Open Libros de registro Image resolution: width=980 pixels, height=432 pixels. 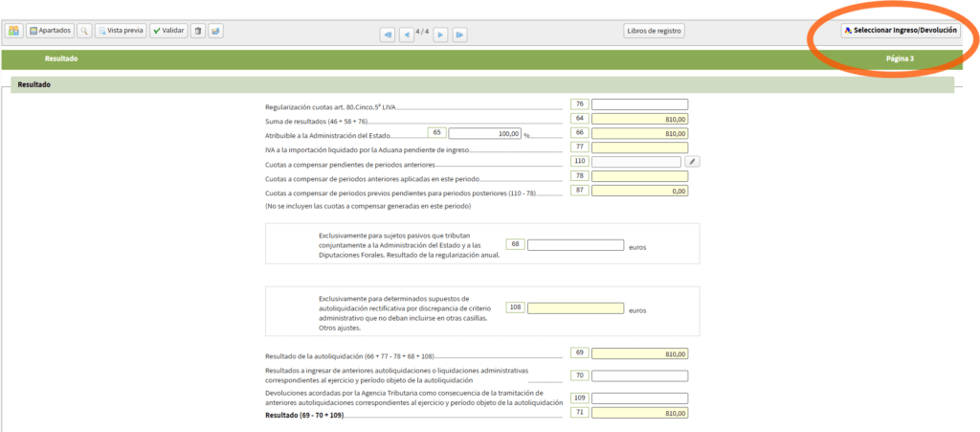click(654, 32)
